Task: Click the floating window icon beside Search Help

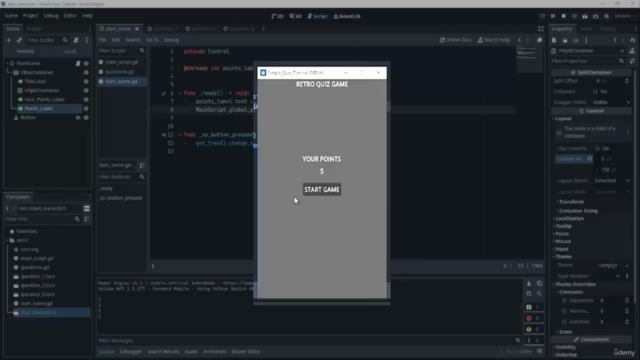Action: (x=540, y=40)
